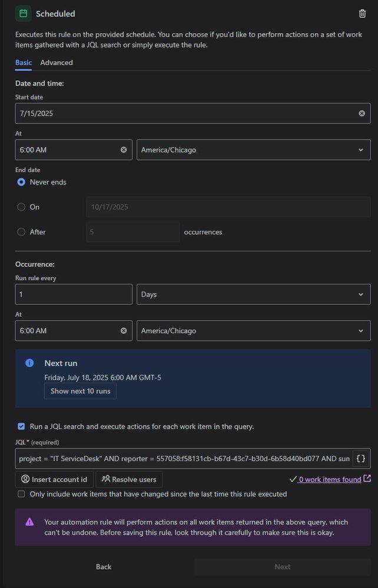Open the America/Chicago timezone dropdown
Screen dimensions: 378x588
(x=253, y=150)
